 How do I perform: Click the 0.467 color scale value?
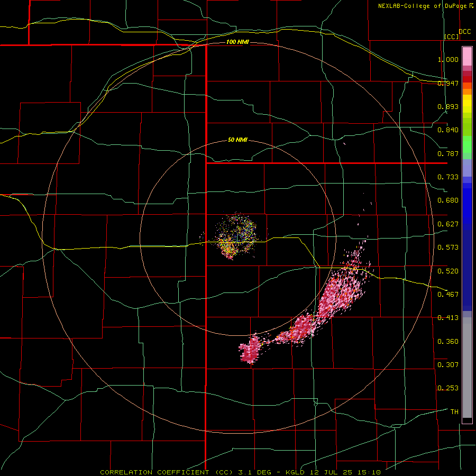[x=448, y=295]
